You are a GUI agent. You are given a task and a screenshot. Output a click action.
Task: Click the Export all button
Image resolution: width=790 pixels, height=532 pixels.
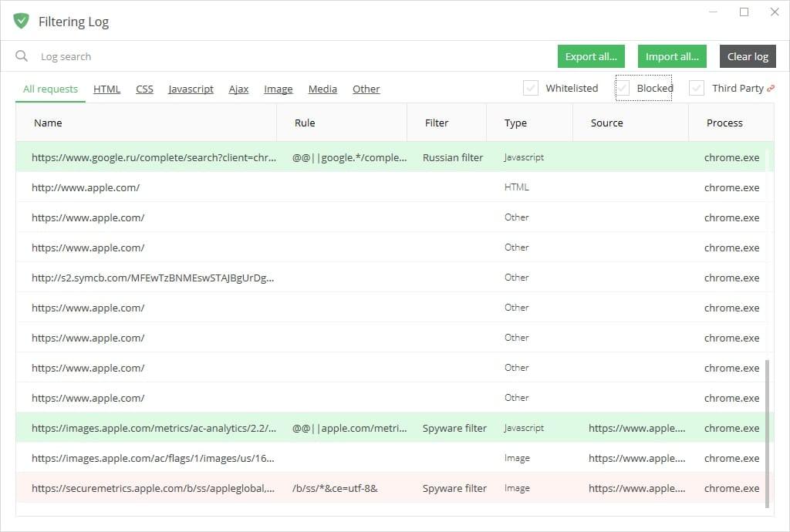(x=591, y=56)
